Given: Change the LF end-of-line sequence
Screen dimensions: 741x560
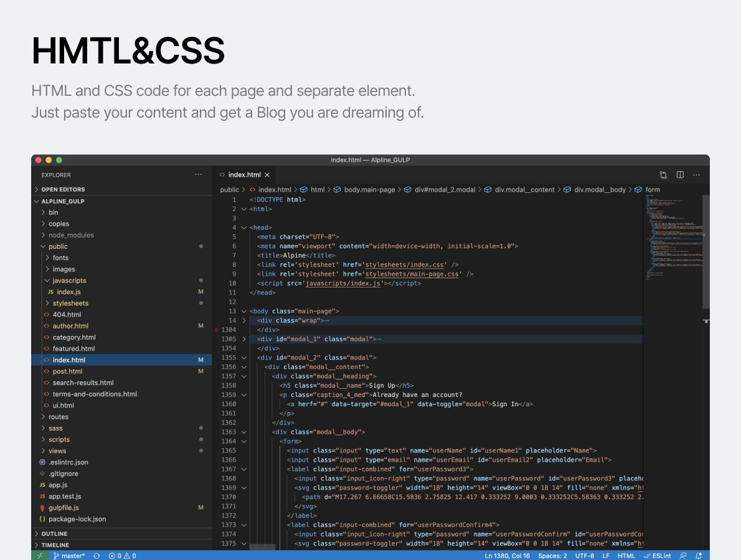Looking at the screenshot, I should point(606,556).
